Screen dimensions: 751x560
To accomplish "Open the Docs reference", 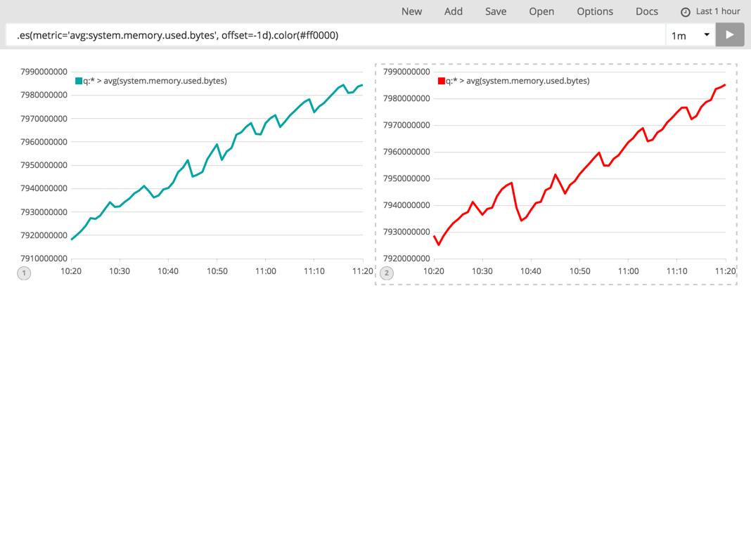I will (x=647, y=11).
